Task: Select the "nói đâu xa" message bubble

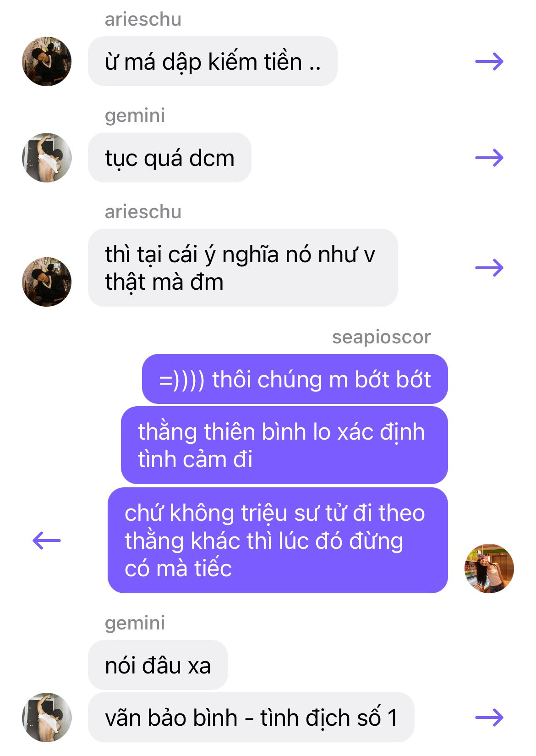Action: click(x=158, y=665)
